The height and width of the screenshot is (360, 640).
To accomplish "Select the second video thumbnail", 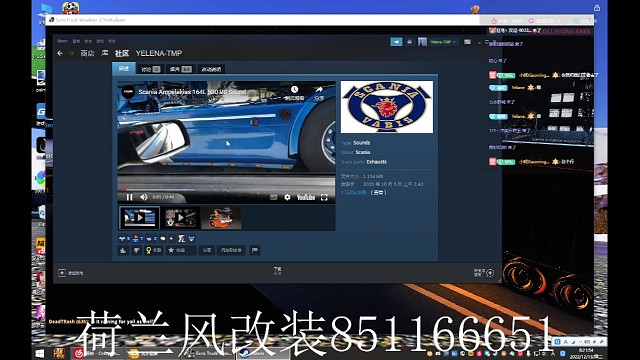I will tap(180, 218).
